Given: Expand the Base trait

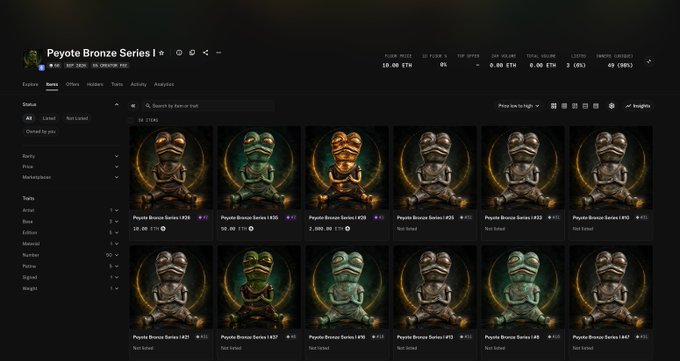Looking at the screenshot, I should [70, 222].
